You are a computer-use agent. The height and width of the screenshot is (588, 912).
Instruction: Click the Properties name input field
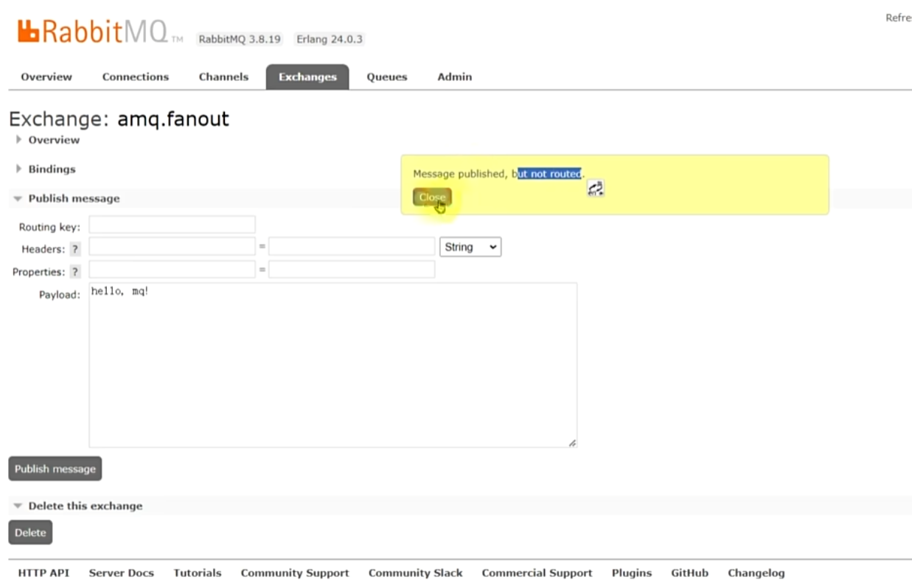pos(173,270)
